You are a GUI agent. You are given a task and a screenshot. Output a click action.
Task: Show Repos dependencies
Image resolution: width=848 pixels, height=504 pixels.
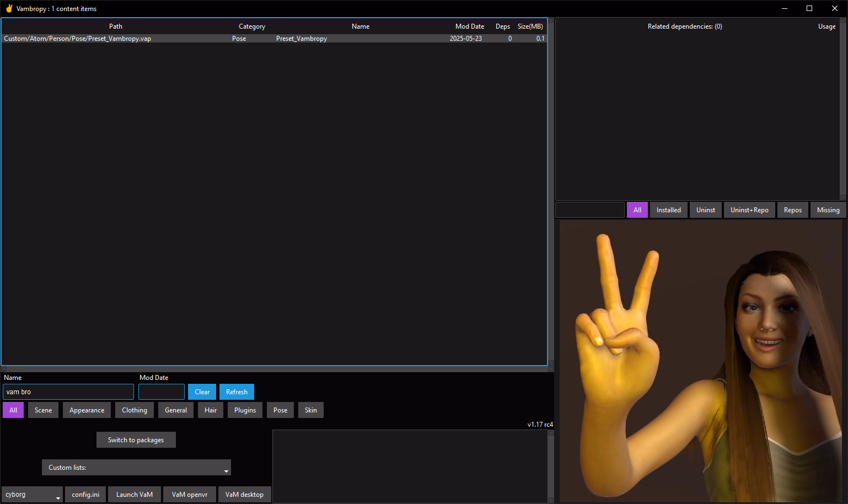click(793, 210)
